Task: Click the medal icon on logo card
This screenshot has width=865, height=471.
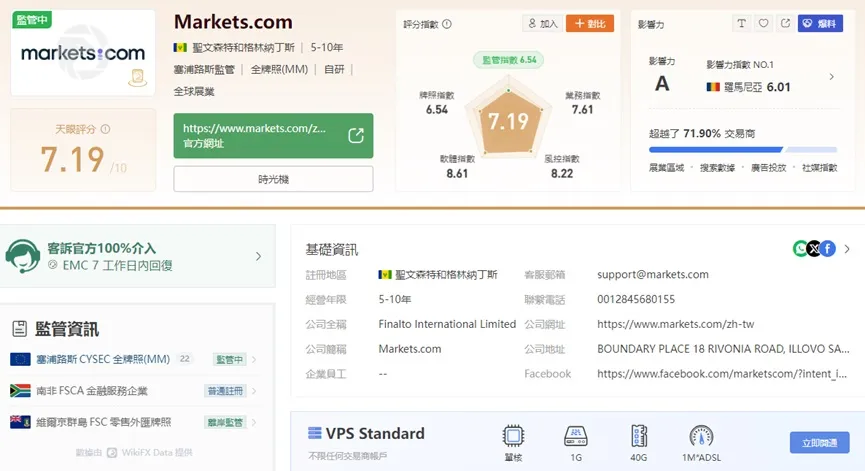Action: (137, 77)
